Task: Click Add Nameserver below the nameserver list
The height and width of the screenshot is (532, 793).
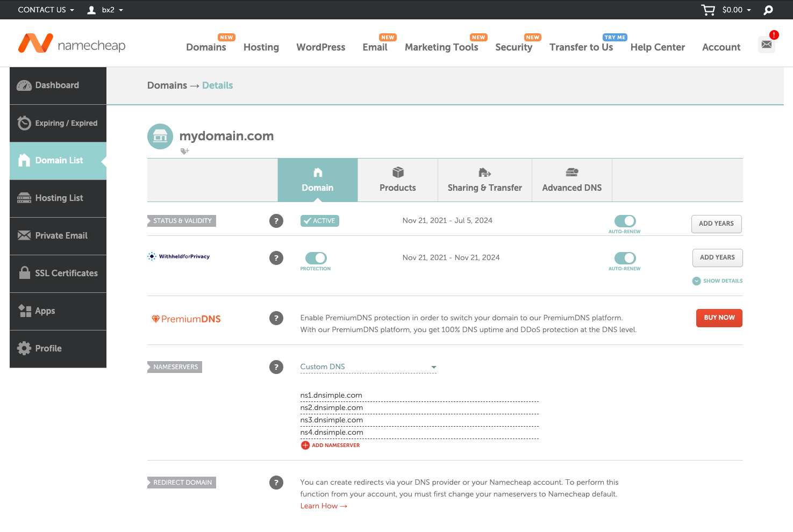Action: 330,445
